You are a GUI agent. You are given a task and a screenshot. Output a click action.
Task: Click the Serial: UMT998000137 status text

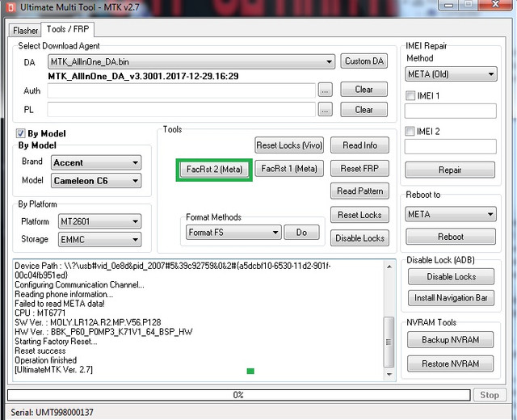(52, 413)
